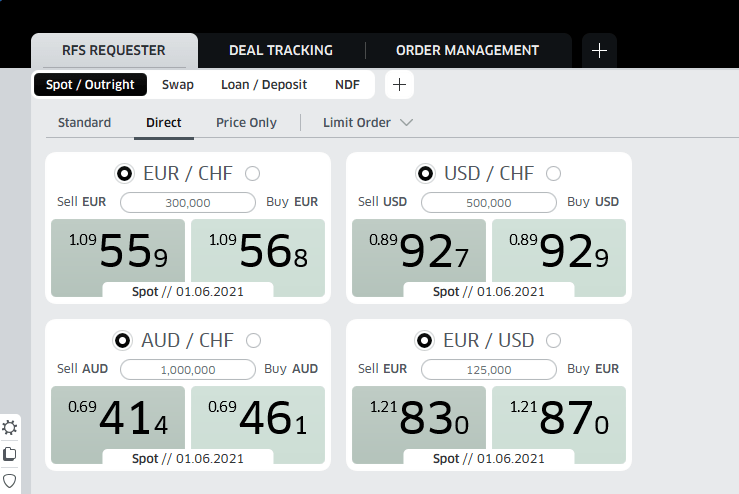Open the Order Management tab

(467, 51)
